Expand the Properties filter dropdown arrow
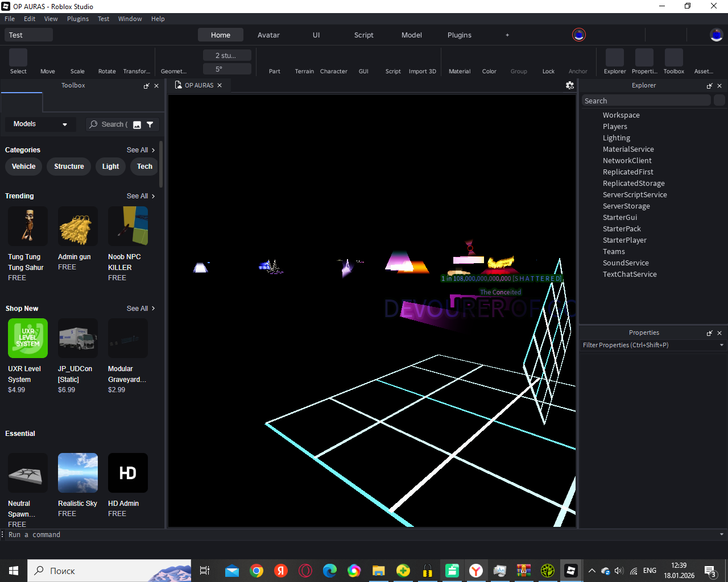728x582 pixels. point(722,345)
